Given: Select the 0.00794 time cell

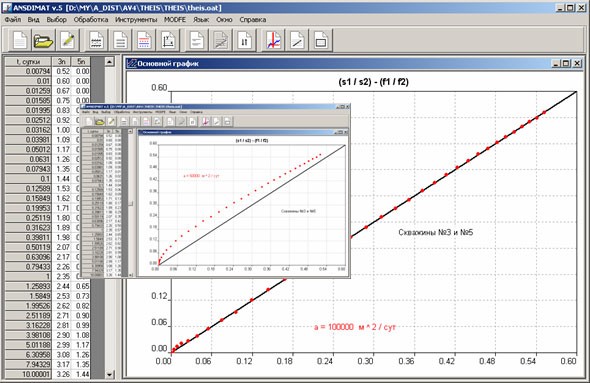Looking at the screenshot, I should tap(28, 71).
